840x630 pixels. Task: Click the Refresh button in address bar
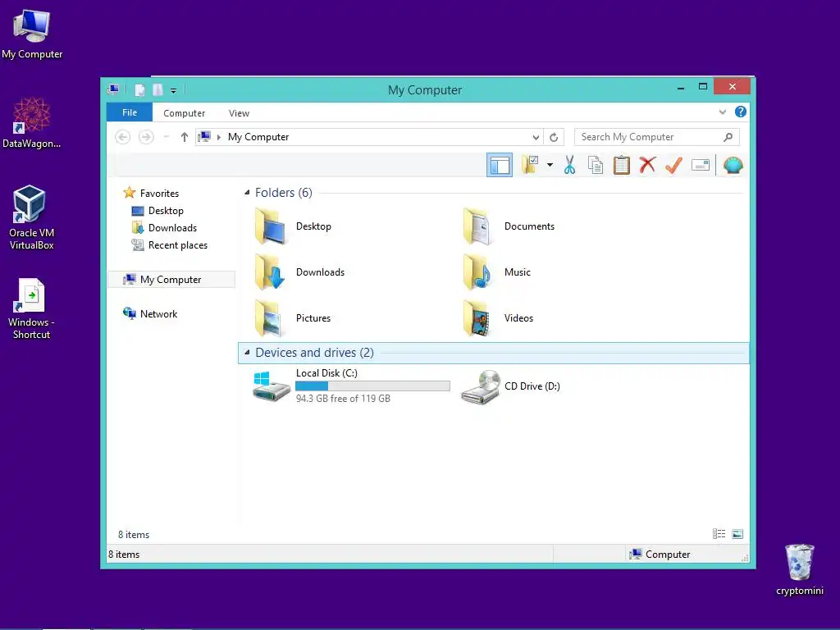[x=554, y=137]
